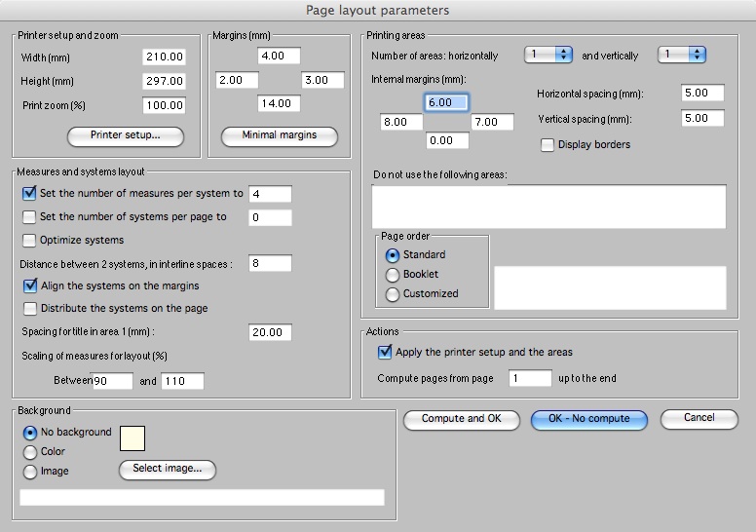Image resolution: width=756 pixels, height=532 pixels.
Task: Enable Set the number of systems per page
Action: (29, 217)
